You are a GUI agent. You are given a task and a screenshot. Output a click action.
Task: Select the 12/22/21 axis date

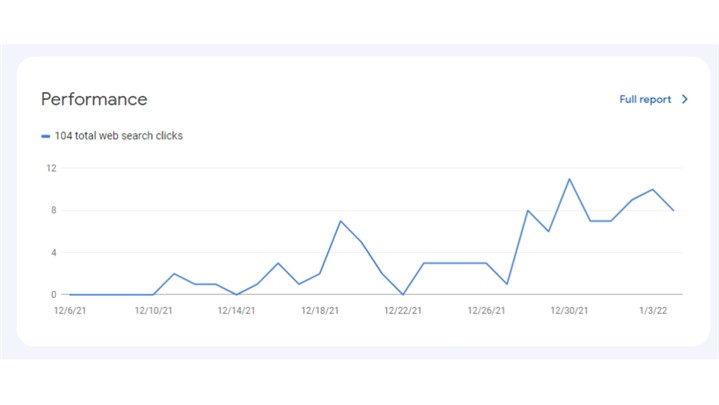(x=403, y=310)
